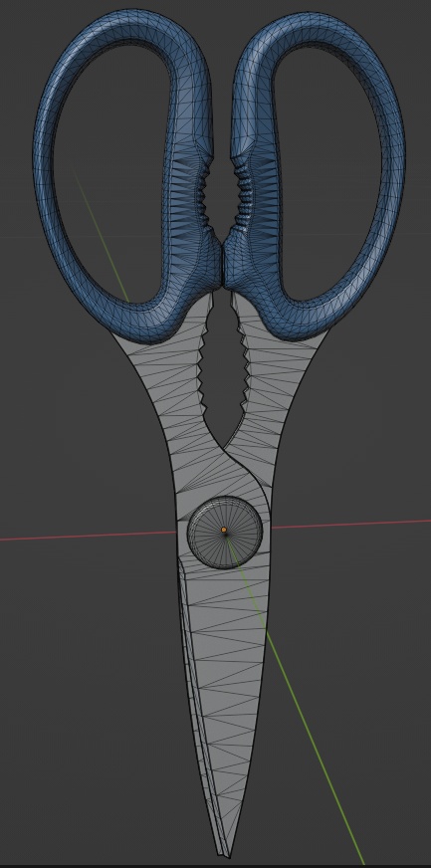Image resolution: width=431 pixels, height=868 pixels.
Task: Click the round pivot screw head
Action: point(224,533)
